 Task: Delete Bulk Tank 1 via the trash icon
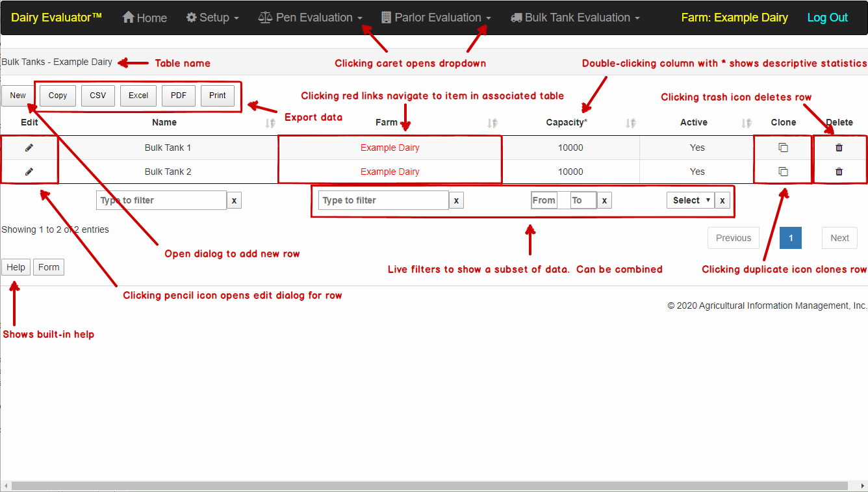click(839, 148)
